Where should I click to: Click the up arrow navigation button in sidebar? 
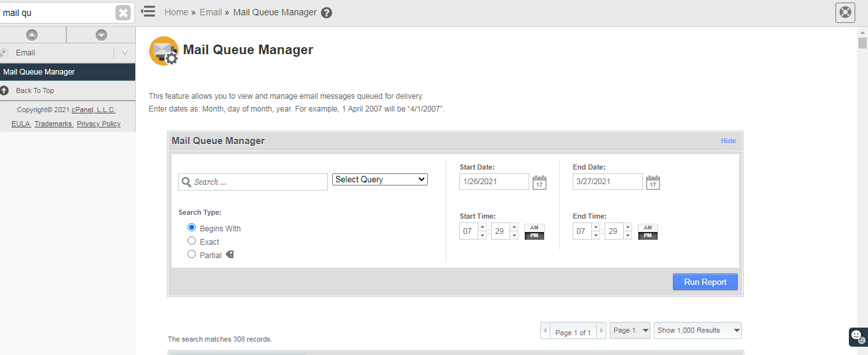coord(32,35)
